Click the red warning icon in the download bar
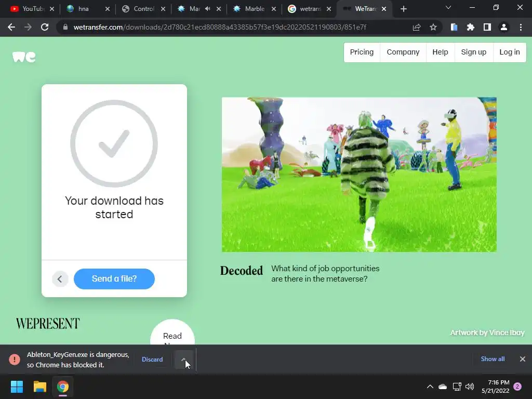The width and height of the screenshot is (532, 399). (x=15, y=360)
